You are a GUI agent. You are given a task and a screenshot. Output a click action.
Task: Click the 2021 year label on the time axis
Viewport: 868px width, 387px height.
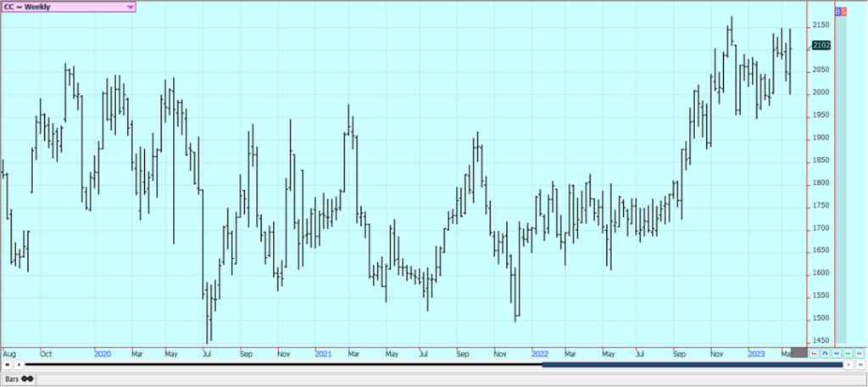(x=323, y=354)
